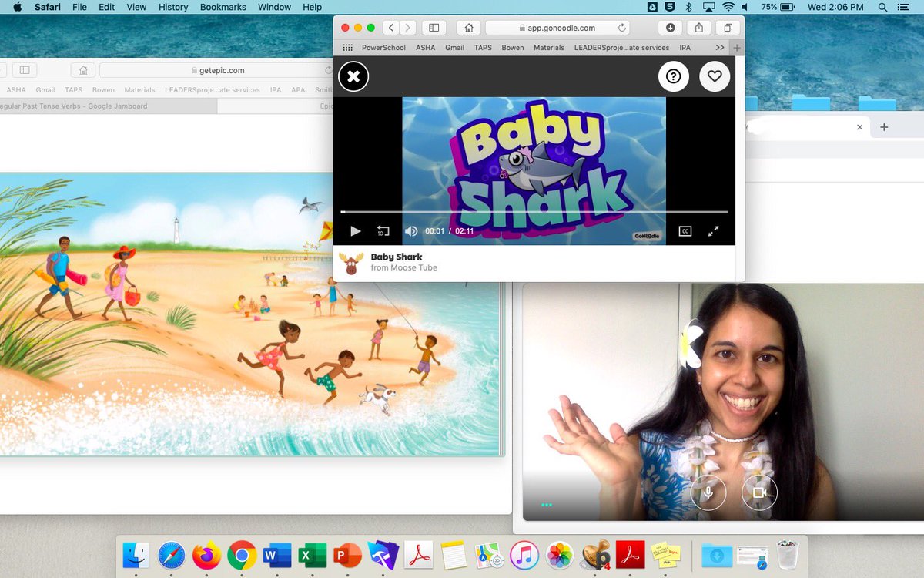Open the Edit menu
924x578 pixels.
pos(106,7)
